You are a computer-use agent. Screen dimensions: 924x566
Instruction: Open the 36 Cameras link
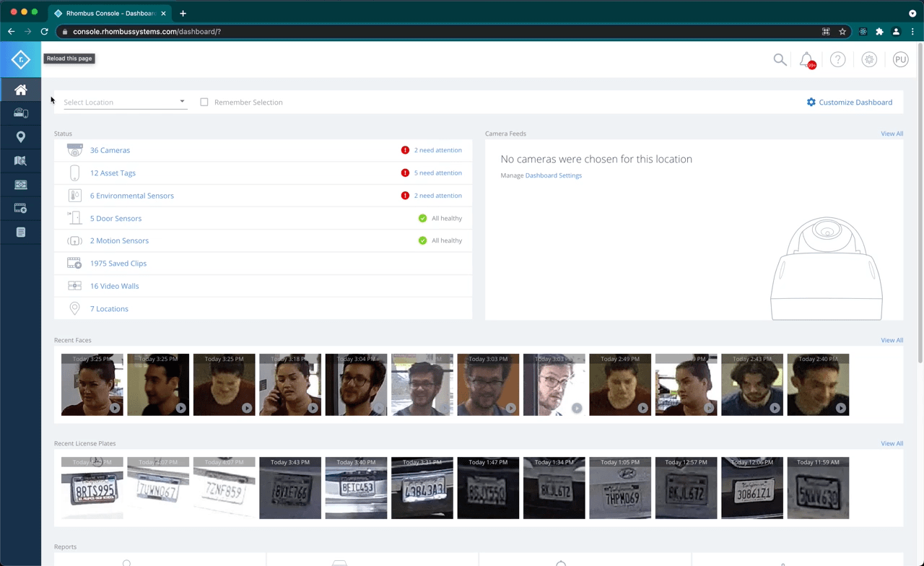pos(110,150)
